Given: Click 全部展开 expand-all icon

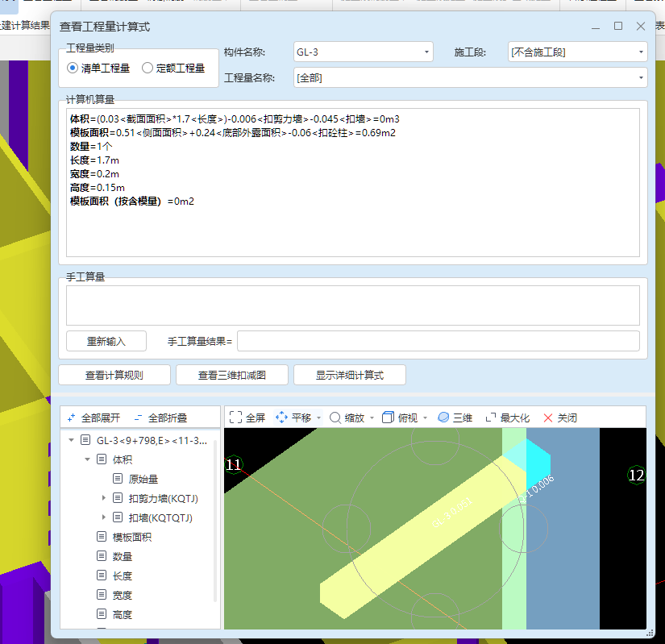Looking at the screenshot, I should point(71,418).
